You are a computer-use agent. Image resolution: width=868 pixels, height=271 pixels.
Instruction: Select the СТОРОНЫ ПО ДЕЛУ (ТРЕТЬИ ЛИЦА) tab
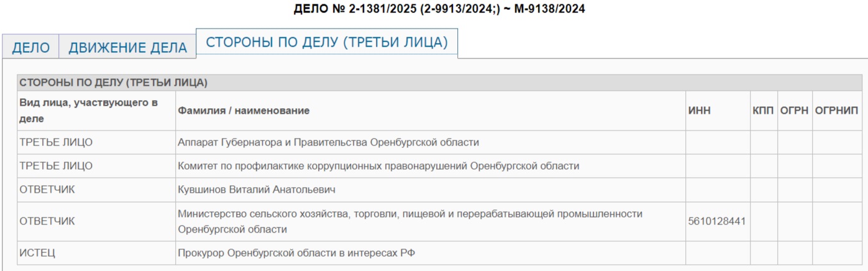327,43
